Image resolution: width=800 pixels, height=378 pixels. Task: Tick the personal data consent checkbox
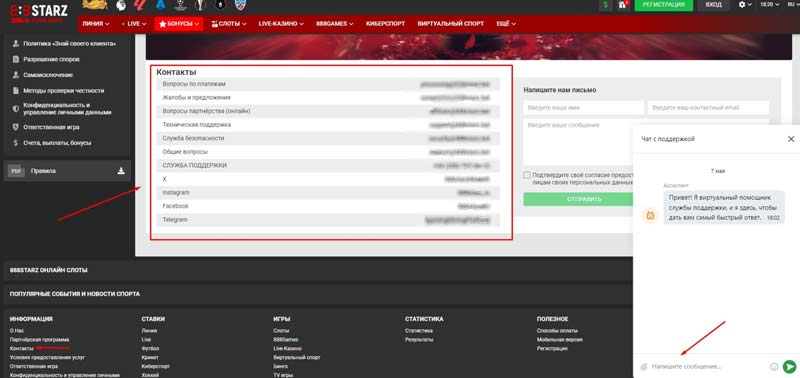[527, 175]
